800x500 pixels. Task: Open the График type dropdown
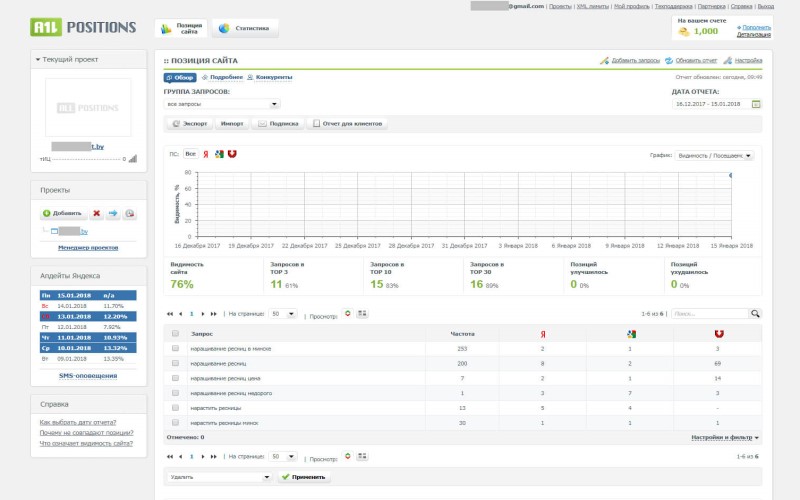(x=714, y=156)
